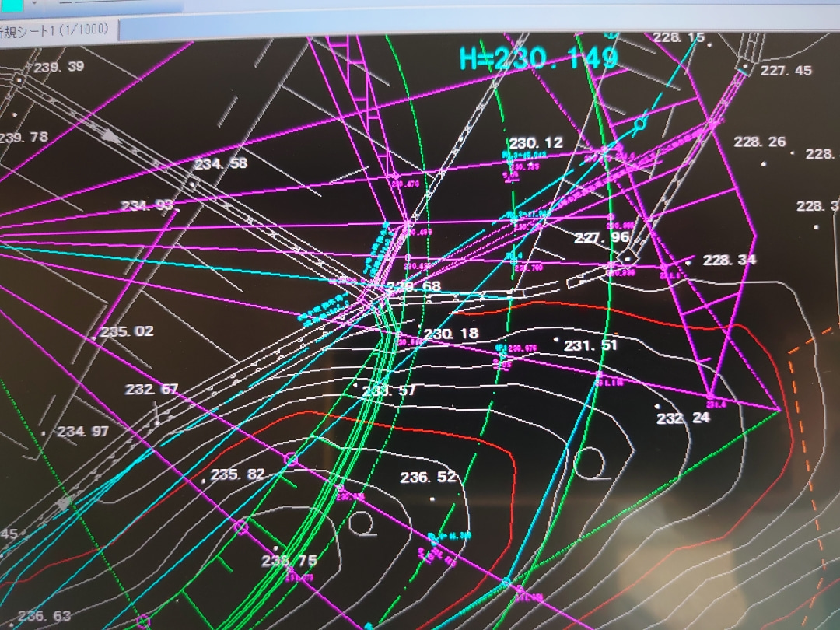The image size is (840, 630).
Task: Click the 235.02 elevation value
Action: (127, 331)
